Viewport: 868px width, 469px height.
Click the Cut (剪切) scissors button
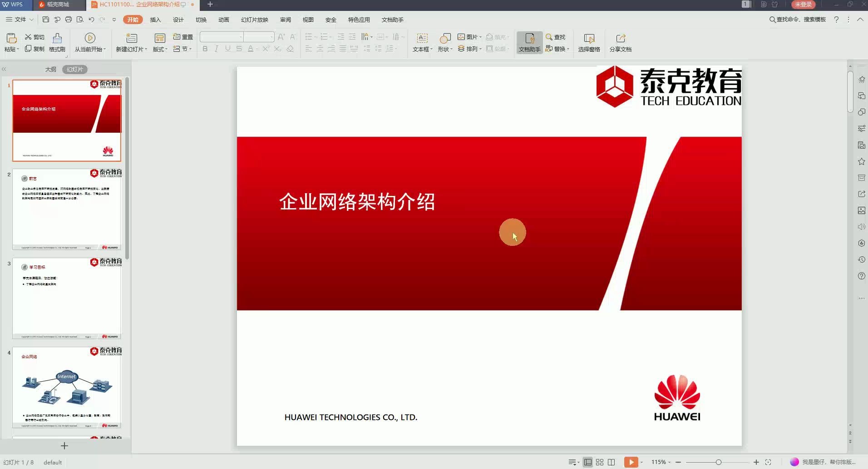[x=35, y=37]
